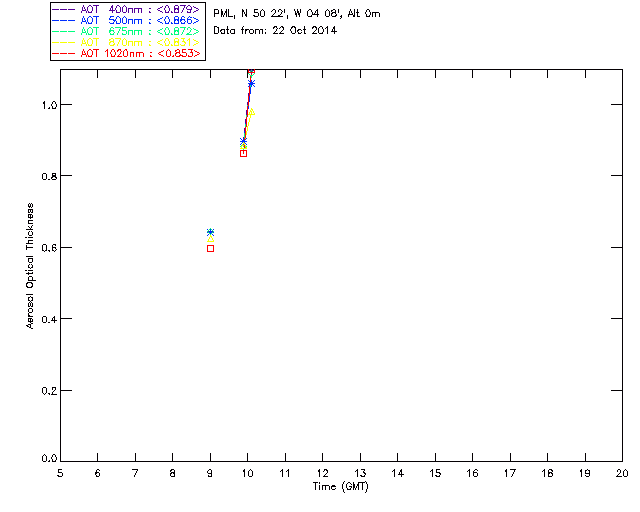Click the legend text 'AOT 675nm : <0.872>'
The image size is (640, 512).
(x=140, y=31)
